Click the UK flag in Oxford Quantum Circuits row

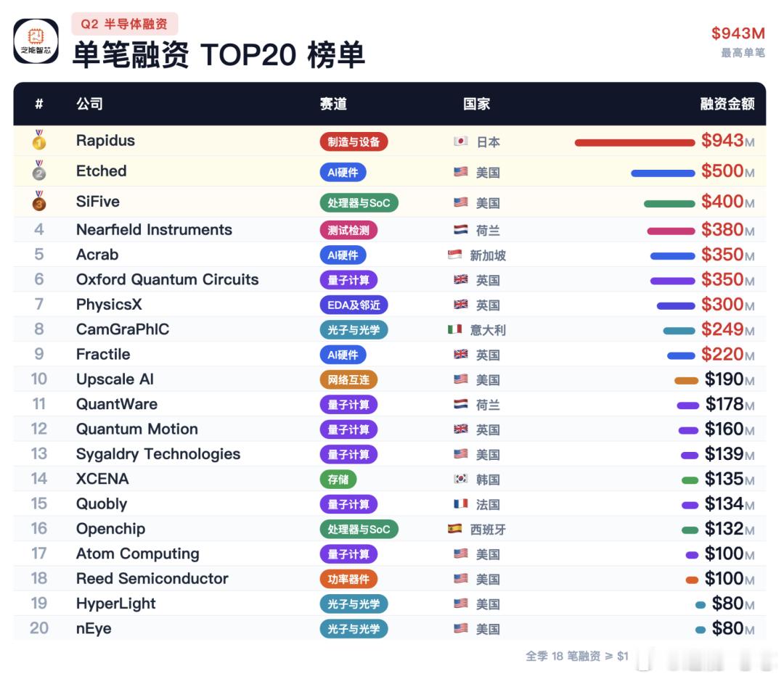460,280
